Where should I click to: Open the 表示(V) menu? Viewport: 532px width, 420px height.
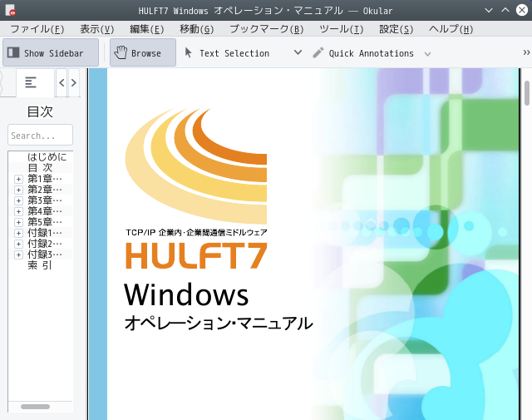[x=96, y=29]
